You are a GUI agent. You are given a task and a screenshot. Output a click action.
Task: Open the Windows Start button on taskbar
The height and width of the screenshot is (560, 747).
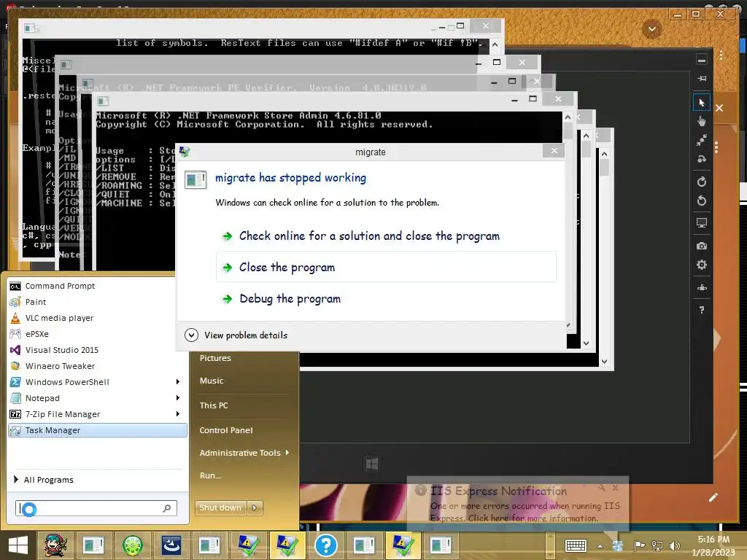pyautogui.click(x=18, y=545)
